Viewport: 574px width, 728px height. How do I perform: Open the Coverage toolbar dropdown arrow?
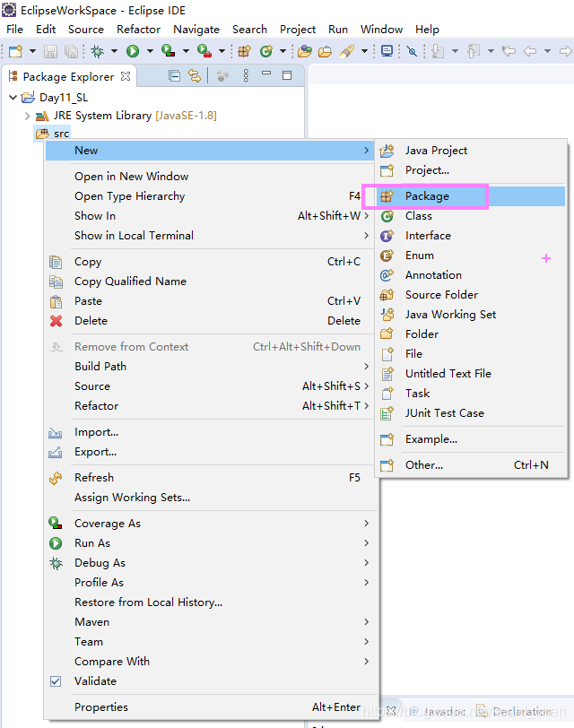coord(186,50)
